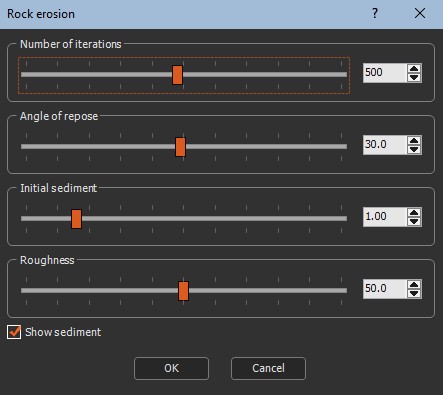Decrease Angle of repose using down arrow
The image size is (443, 395).
414,149
